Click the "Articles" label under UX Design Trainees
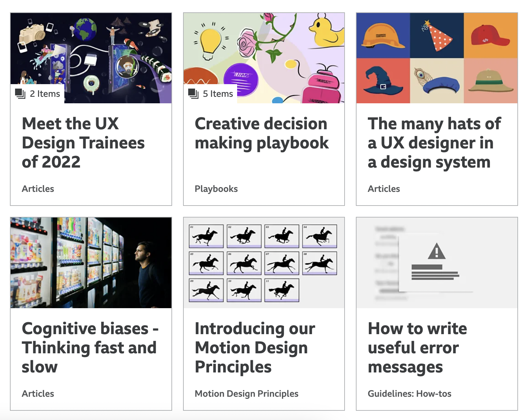The height and width of the screenshot is (420, 529). click(x=38, y=189)
